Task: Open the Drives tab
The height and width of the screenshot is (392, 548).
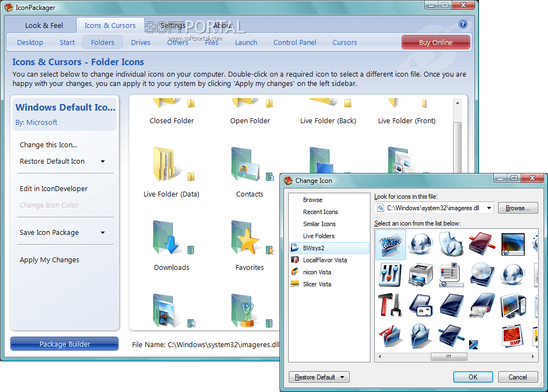Action: point(141,42)
